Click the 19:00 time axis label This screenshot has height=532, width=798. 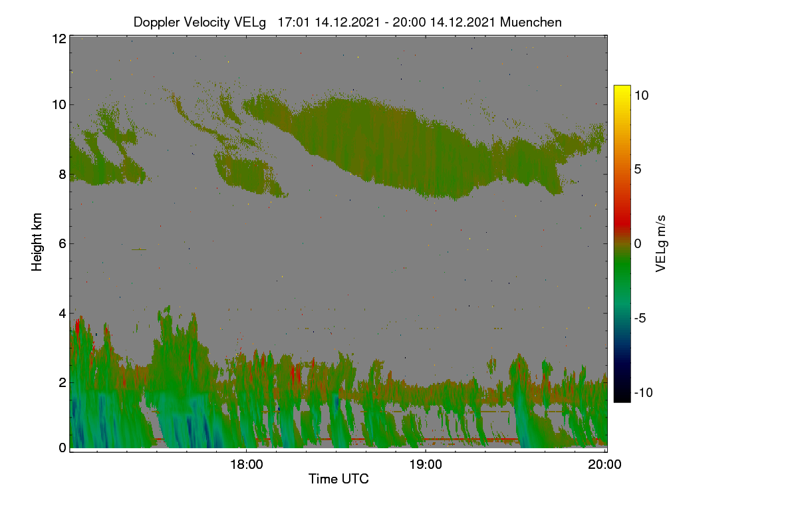pos(426,465)
